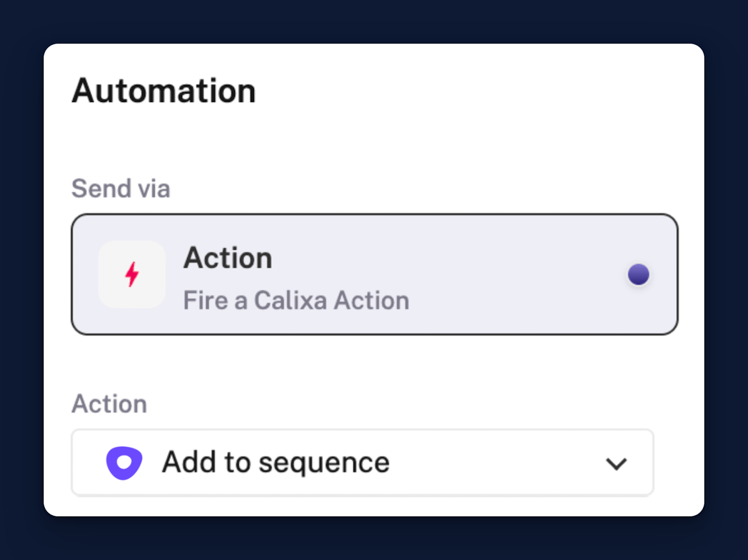Click blank area between Outreach icon and chevron
748x560 pixels.
[496, 462]
